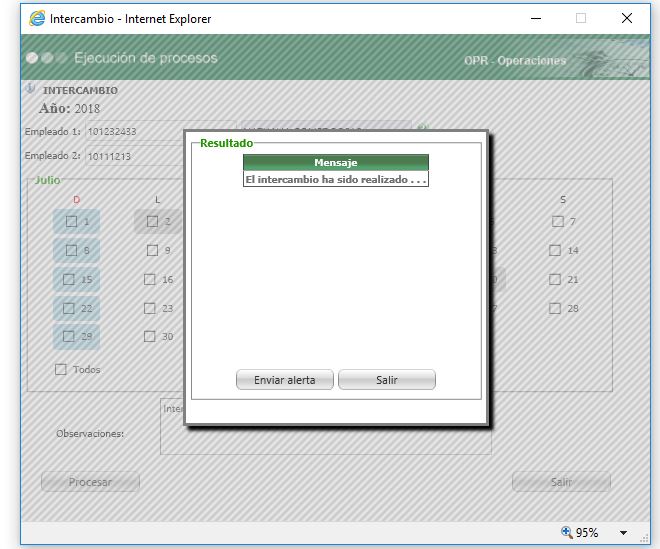Toggle the day 14 checkbox
This screenshot has height=549, width=660.
555,250
